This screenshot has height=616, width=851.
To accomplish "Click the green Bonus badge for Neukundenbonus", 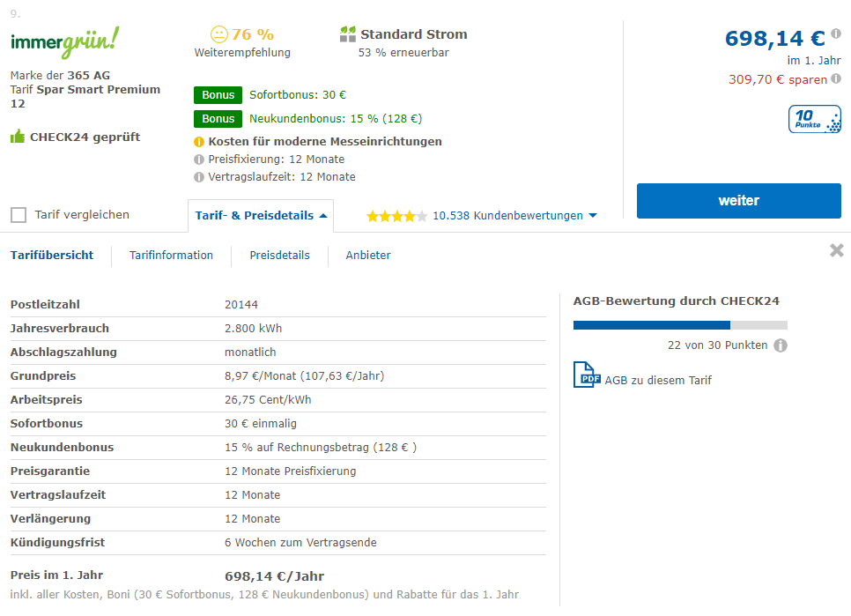I will [x=218, y=119].
